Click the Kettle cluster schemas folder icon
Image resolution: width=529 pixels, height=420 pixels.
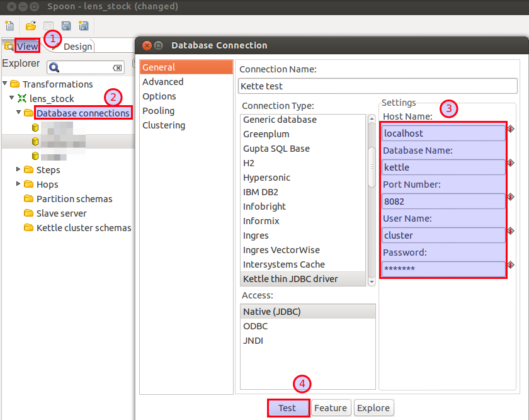tap(29, 227)
